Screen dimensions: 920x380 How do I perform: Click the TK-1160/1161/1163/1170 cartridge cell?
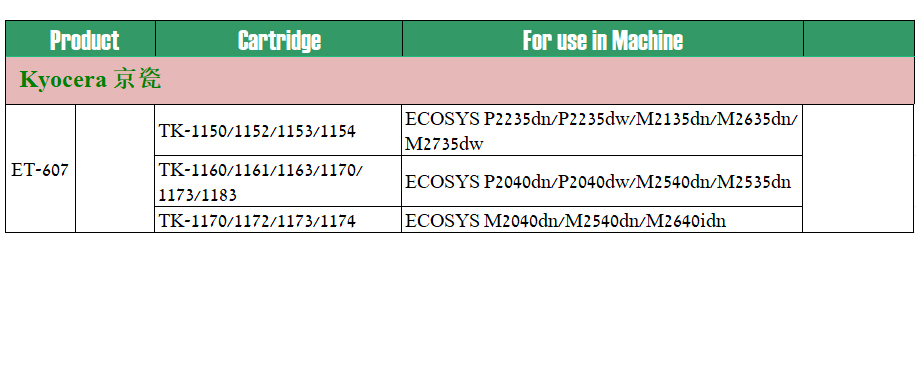(x=278, y=181)
